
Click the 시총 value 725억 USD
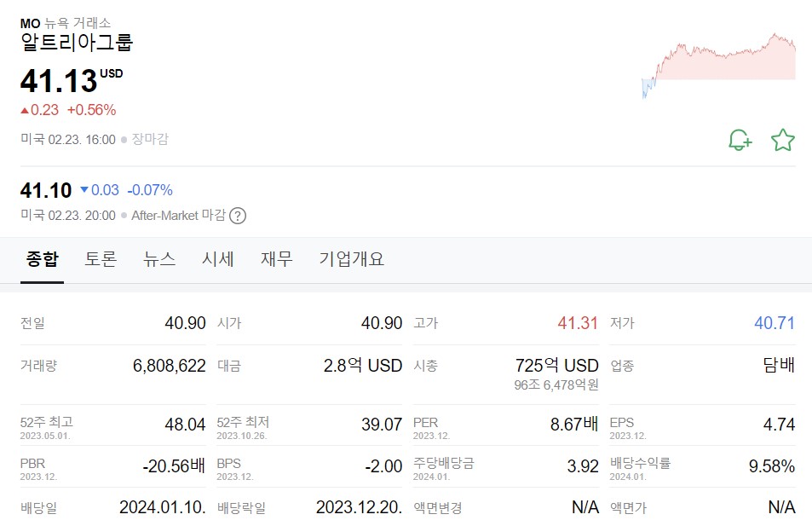(x=556, y=366)
